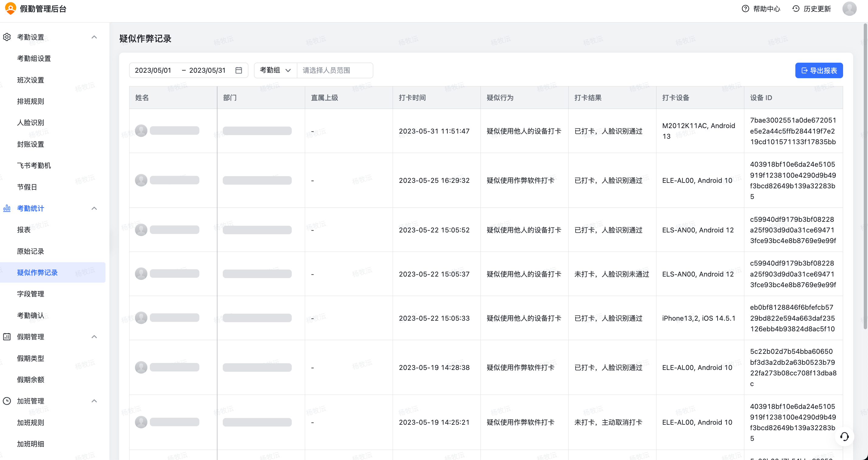This screenshot has width=868, height=460.
Task: Click the history update clock icon
Action: (796, 9)
